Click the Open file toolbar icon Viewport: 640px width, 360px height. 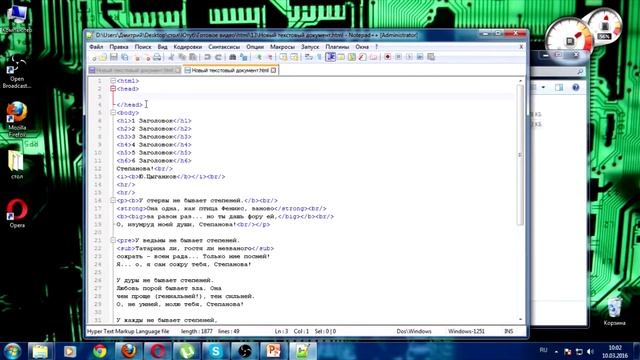103,58
